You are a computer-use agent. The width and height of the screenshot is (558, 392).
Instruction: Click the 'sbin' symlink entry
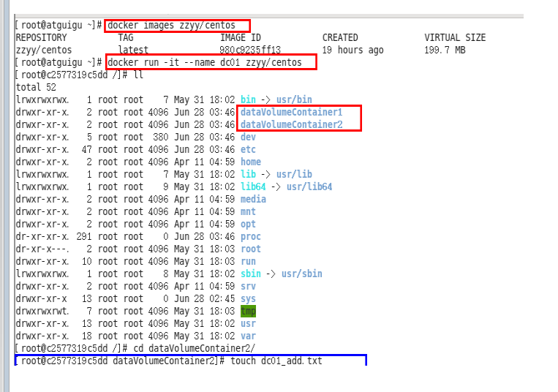coord(250,274)
